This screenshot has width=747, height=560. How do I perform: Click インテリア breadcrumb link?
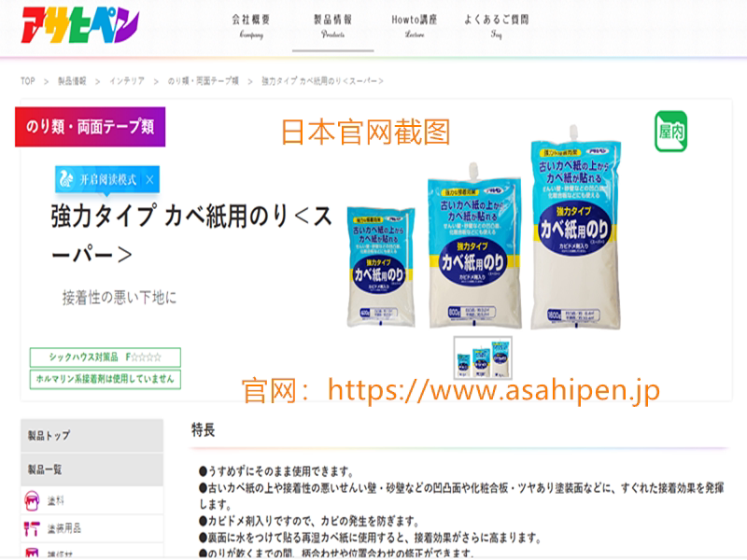(x=127, y=81)
